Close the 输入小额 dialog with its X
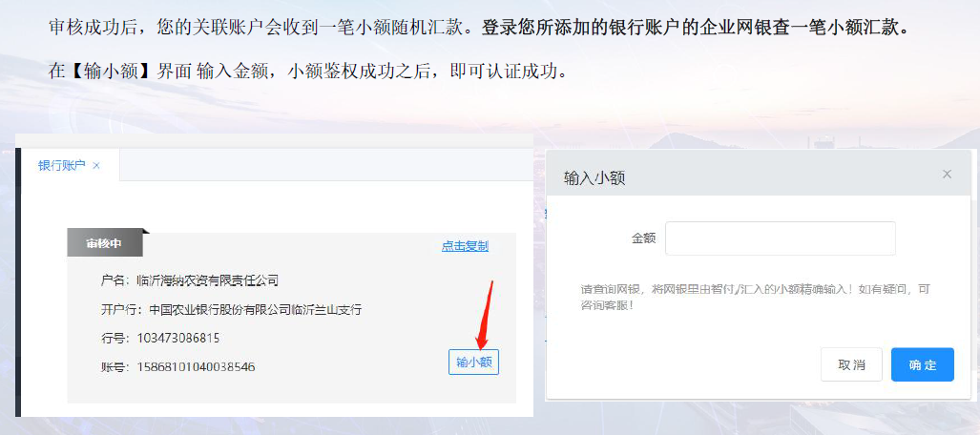 tap(947, 175)
